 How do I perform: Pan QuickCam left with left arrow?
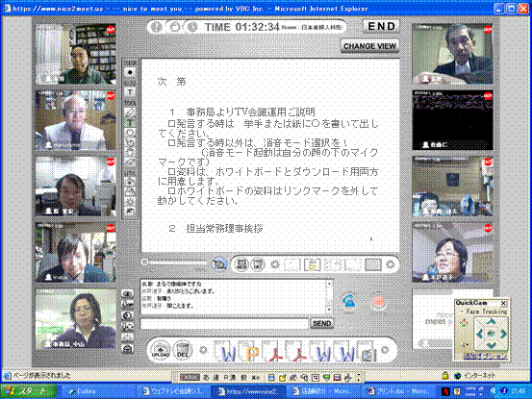[x=479, y=334]
